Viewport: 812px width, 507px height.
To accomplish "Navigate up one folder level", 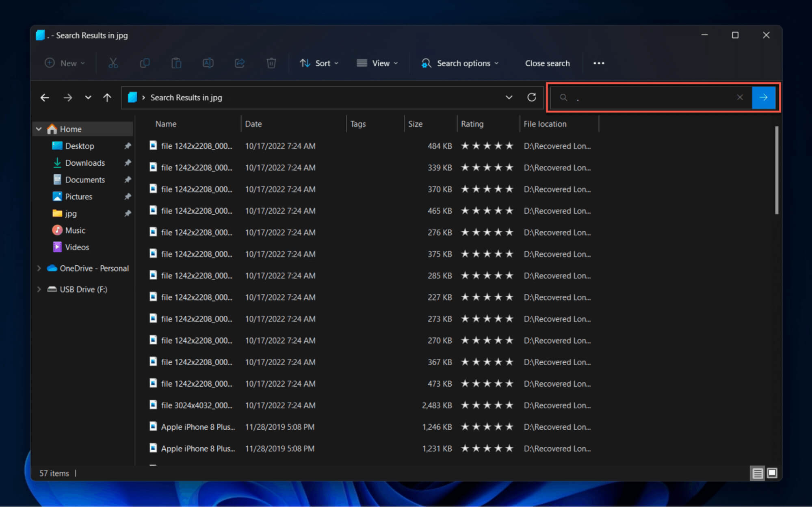I will coord(107,97).
